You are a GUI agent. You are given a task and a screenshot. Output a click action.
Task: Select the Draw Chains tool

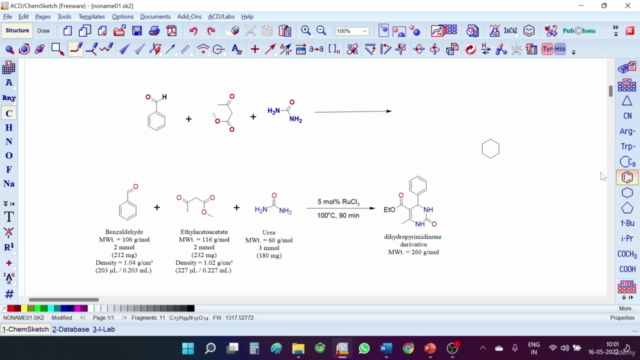(x=107, y=49)
